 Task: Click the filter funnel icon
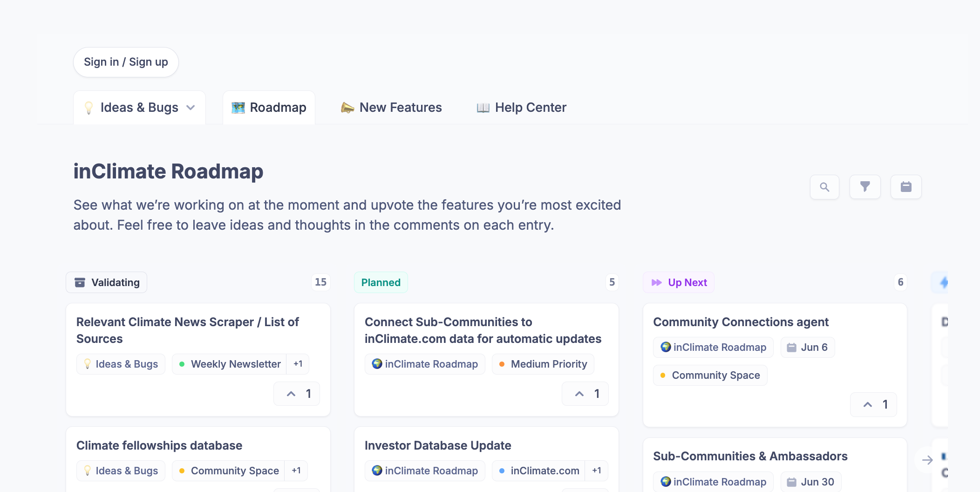(865, 187)
